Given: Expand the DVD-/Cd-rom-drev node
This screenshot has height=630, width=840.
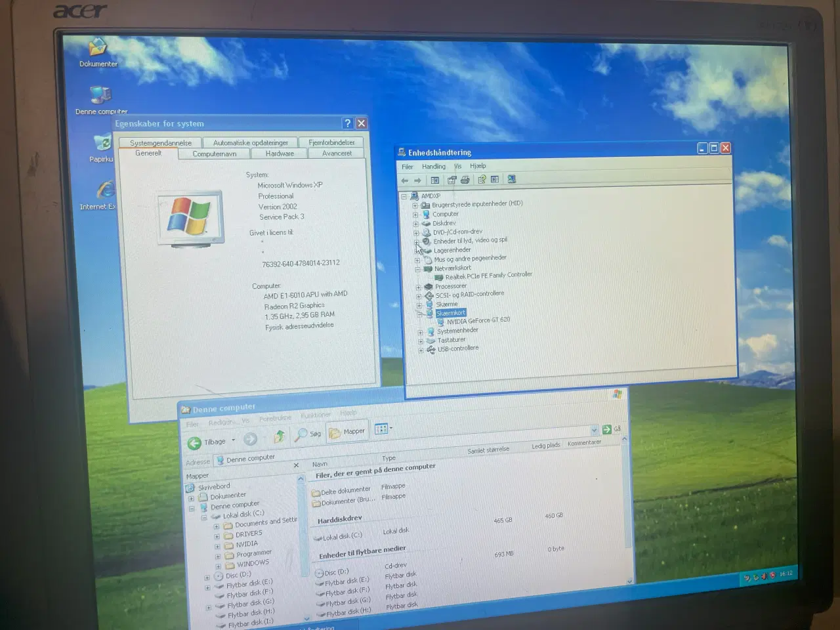Looking at the screenshot, I should click(x=416, y=233).
